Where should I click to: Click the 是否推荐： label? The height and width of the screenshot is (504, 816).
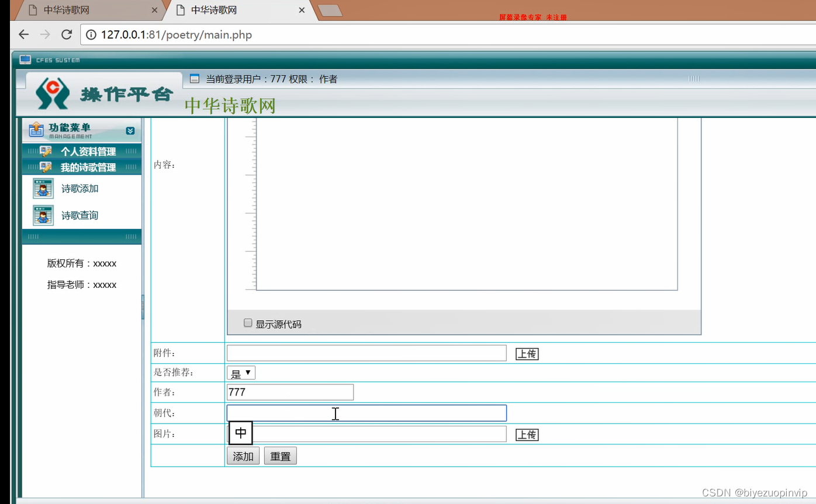tap(173, 372)
